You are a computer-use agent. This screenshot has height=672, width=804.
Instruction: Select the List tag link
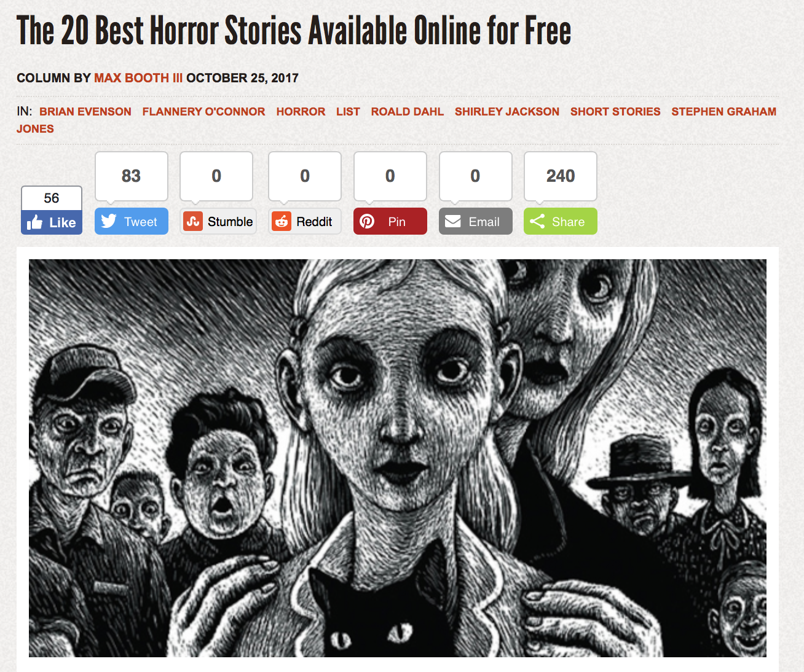(x=348, y=112)
